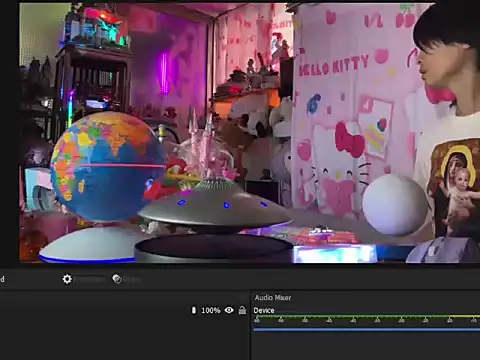This screenshot has height=360, width=480.
Task: Toggle the source visibility eye icon
Action: tap(229, 310)
